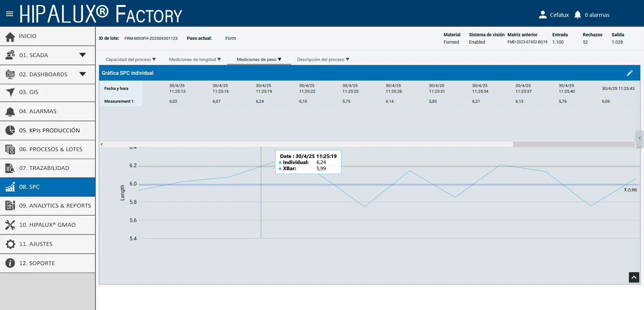Screen dimensions: 644x310
Task: Expand the 01. SCADA submenu arrow
Action: [x=82, y=55]
